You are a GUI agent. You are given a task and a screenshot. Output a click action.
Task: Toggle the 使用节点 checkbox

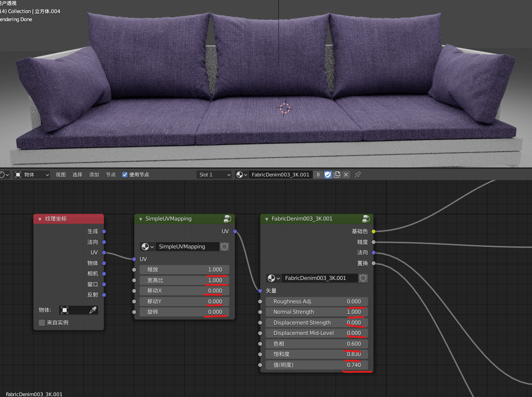click(125, 175)
